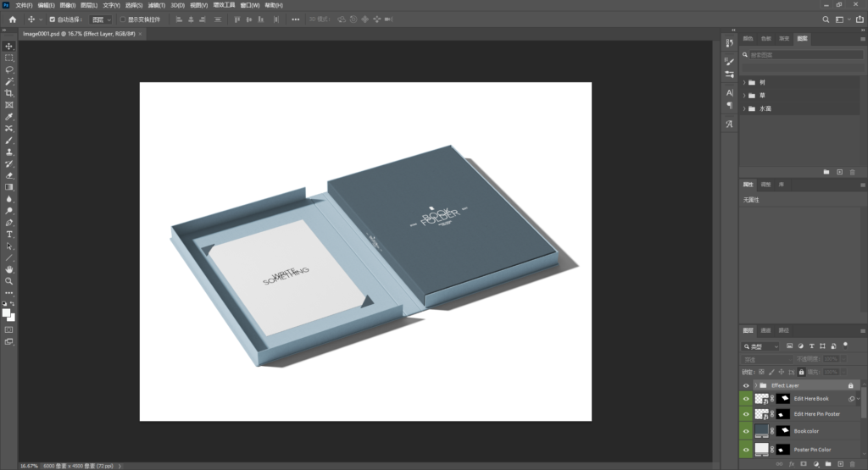The width and height of the screenshot is (868, 470).
Task: Click the Bookcolor layer color thumbnail
Action: click(x=762, y=431)
